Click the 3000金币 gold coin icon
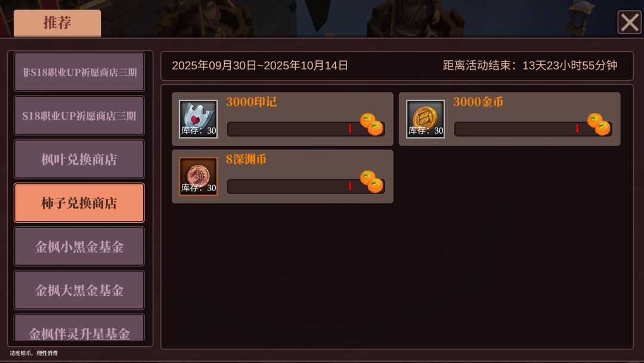 pos(425,119)
